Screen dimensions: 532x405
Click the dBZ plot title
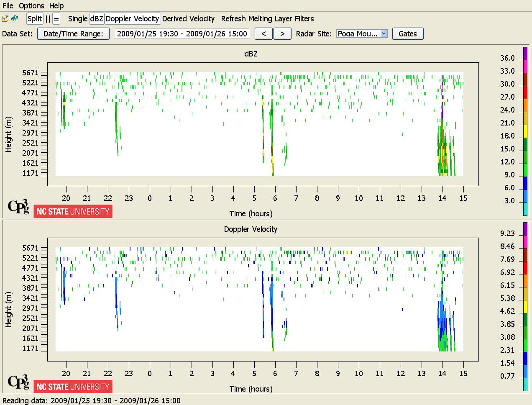[x=251, y=54]
